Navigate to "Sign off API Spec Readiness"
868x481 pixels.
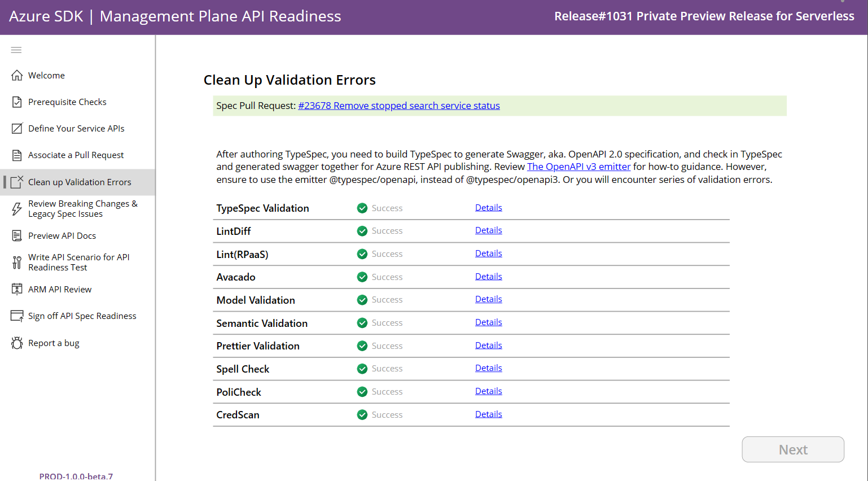(x=82, y=316)
